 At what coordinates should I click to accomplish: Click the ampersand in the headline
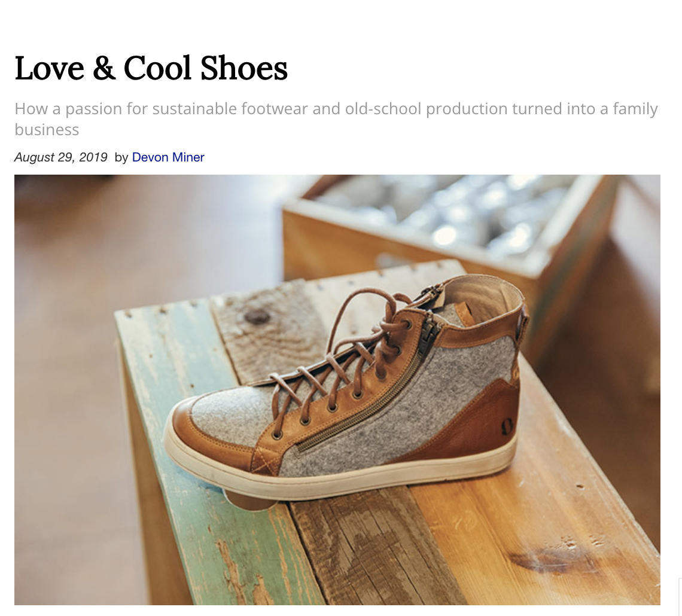[104, 68]
